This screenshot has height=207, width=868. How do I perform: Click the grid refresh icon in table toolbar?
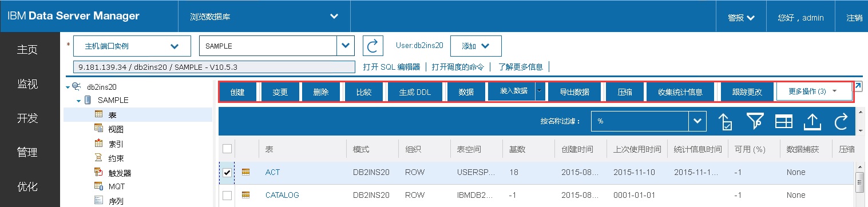coord(841,121)
